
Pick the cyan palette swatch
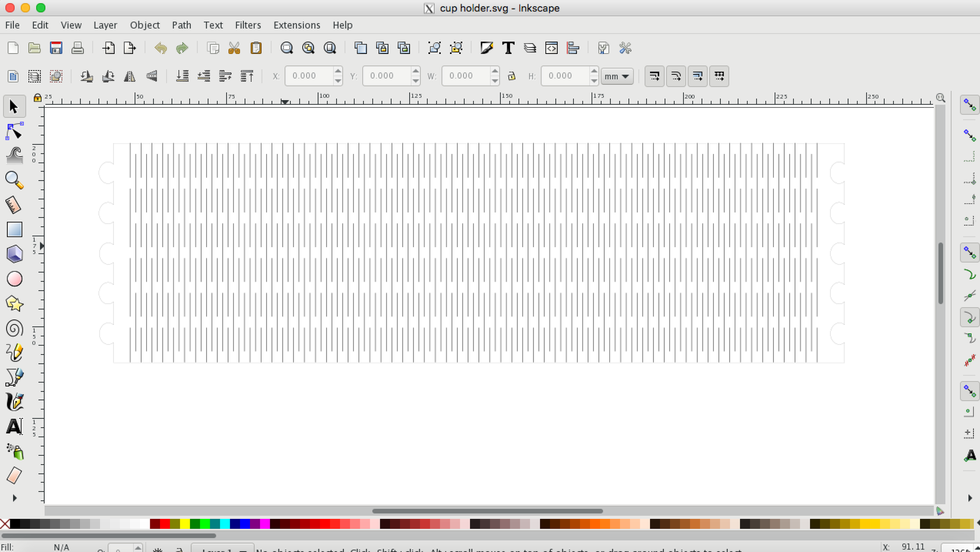(x=225, y=524)
